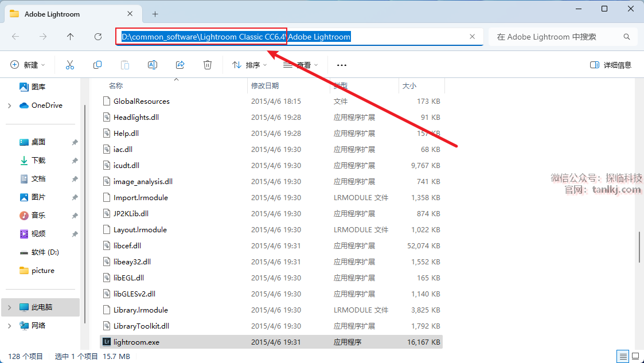The width and height of the screenshot is (644, 363).
Task: Click the Cut scissors icon
Action: [x=70, y=65]
